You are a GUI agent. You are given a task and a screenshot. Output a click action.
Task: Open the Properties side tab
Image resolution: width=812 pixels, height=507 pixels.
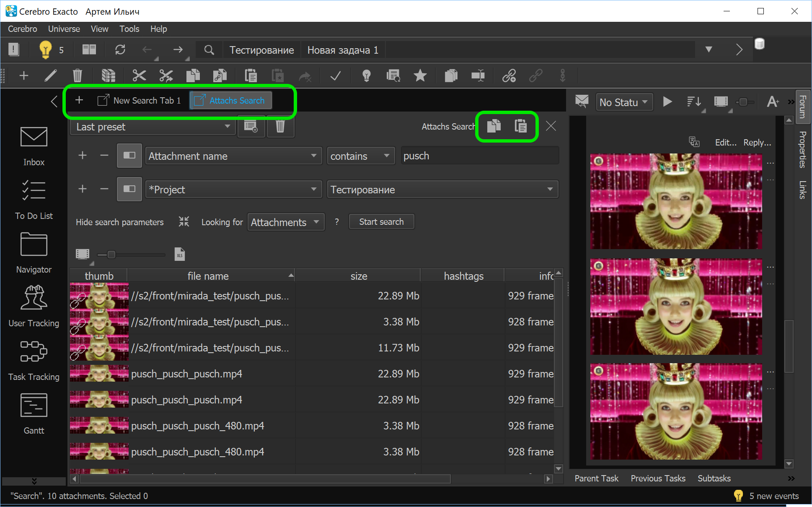[x=802, y=150]
